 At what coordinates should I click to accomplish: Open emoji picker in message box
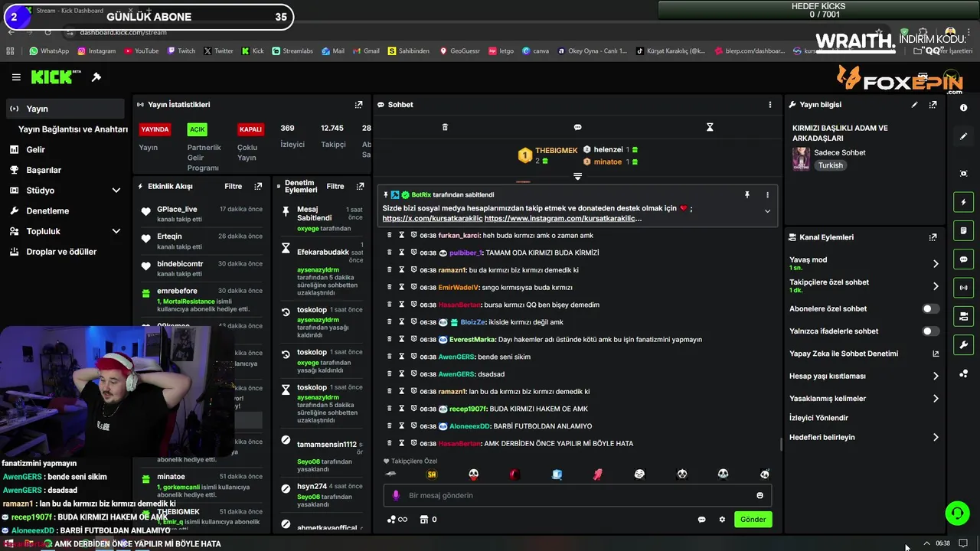tap(759, 495)
